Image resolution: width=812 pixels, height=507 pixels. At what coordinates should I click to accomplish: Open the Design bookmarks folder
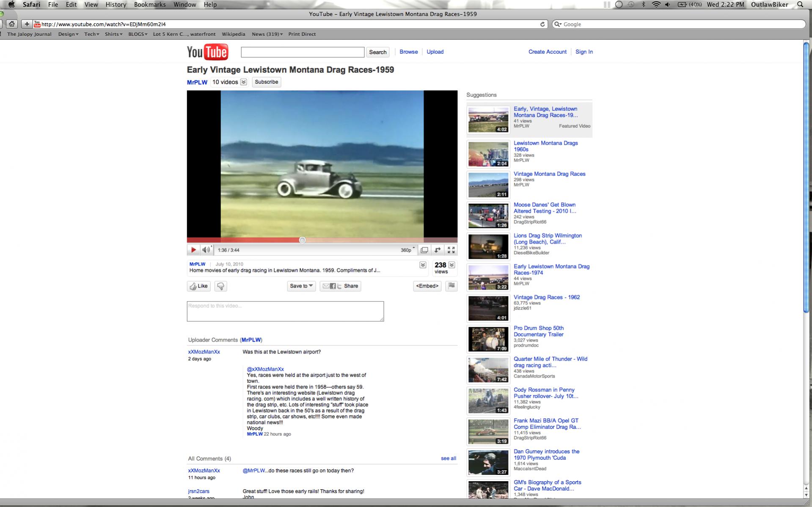pos(68,34)
